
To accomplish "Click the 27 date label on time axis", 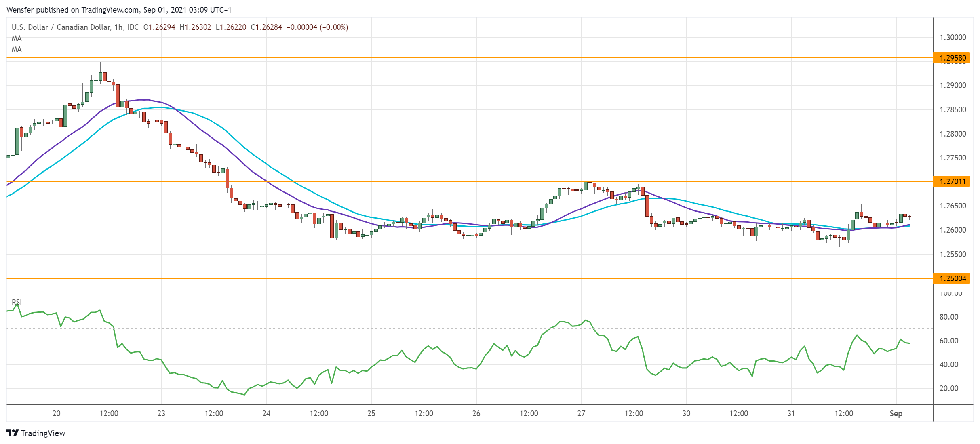I will click(x=581, y=413).
